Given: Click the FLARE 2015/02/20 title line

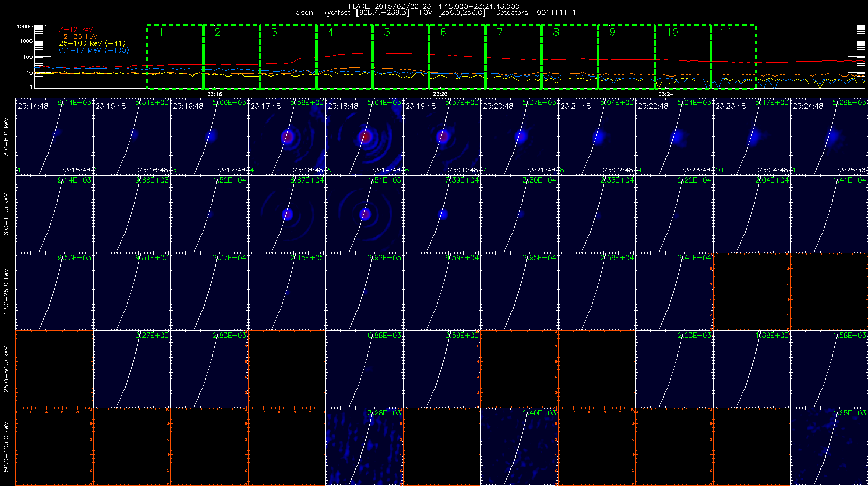Looking at the screenshot, I should (x=434, y=6).
